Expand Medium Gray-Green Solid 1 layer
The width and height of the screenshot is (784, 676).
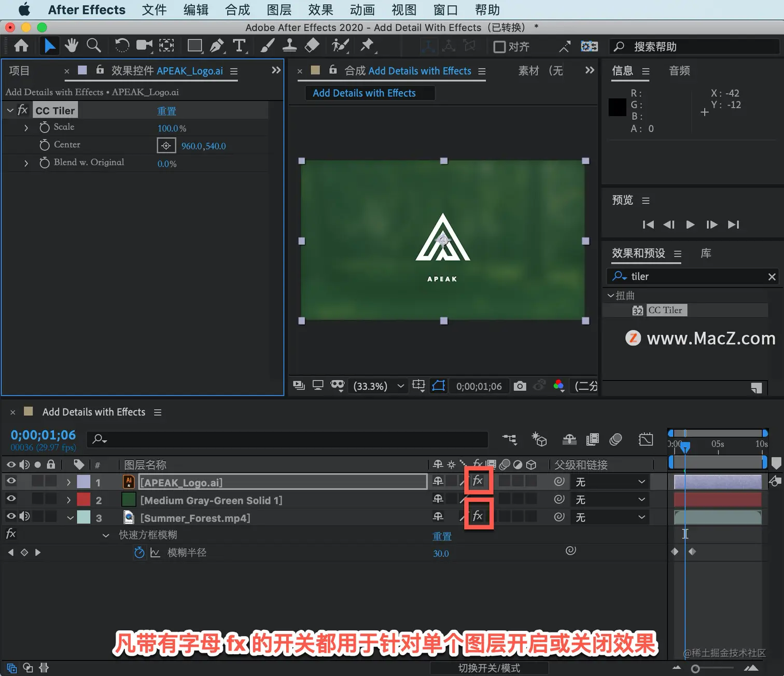pos(68,500)
